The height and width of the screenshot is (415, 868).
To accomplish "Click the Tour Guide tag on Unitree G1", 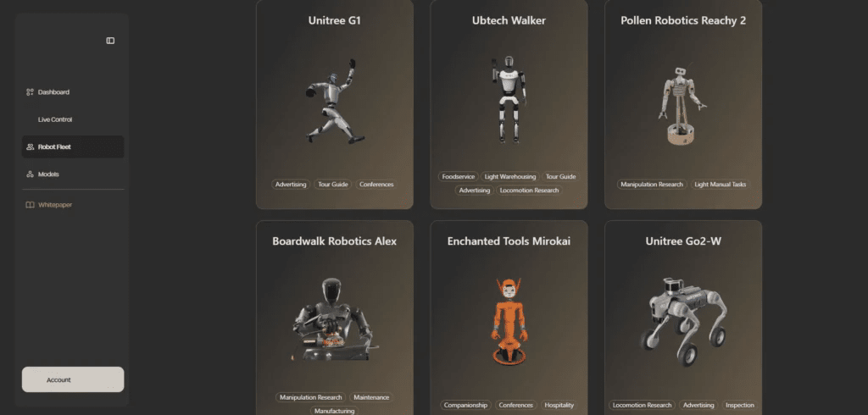I will click(x=332, y=185).
